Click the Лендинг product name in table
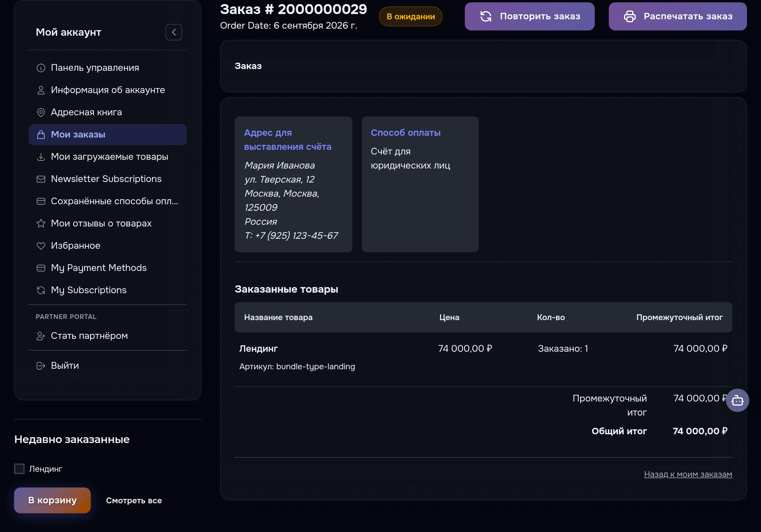 tap(258, 349)
